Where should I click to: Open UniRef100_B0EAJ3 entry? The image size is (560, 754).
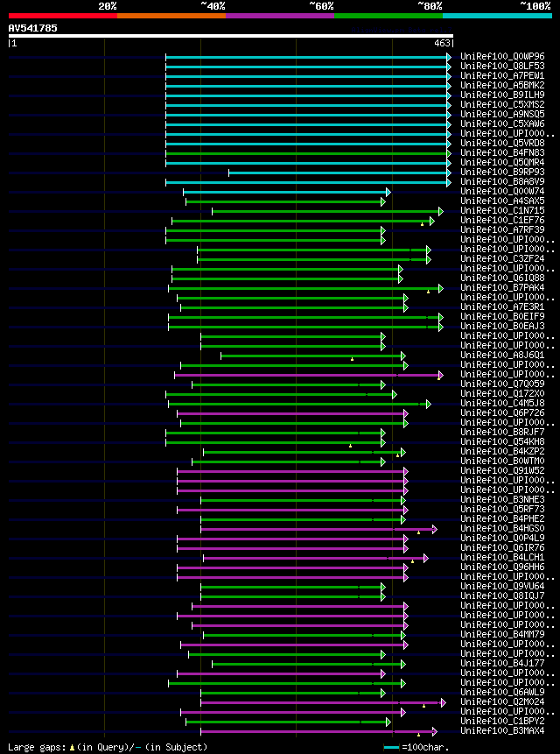[x=502, y=326]
